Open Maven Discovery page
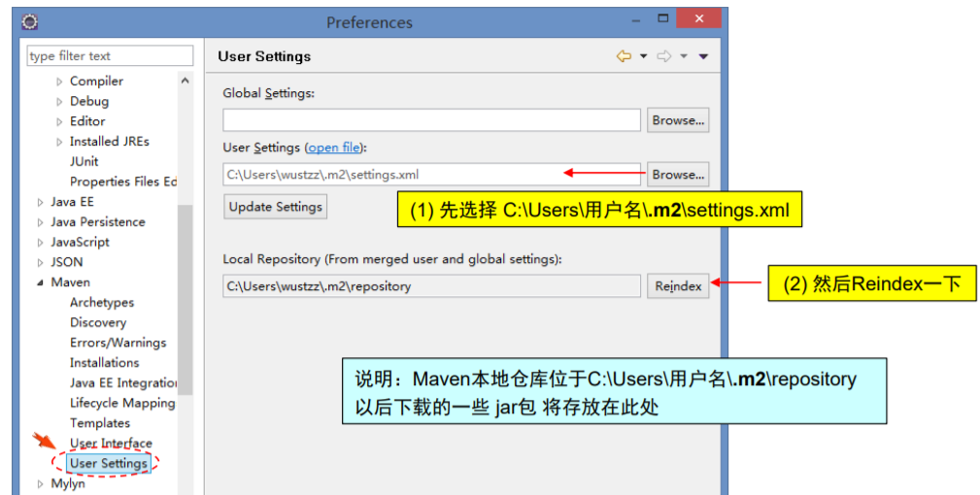 (98, 322)
